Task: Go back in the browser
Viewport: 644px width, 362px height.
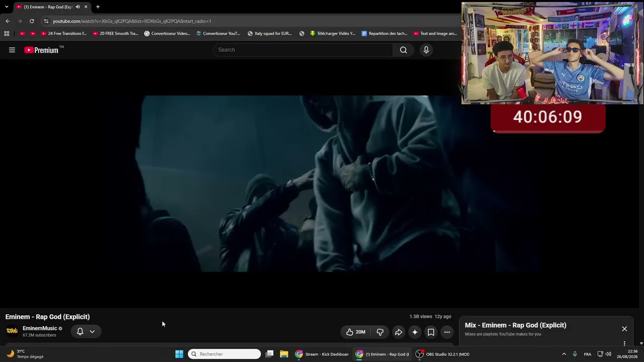Action: 8,21
